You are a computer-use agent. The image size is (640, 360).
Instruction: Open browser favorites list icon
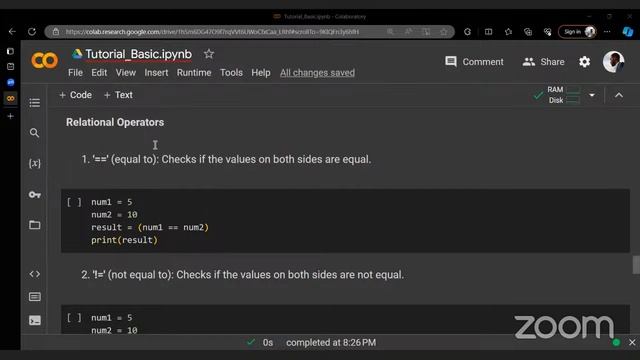coord(508,31)
